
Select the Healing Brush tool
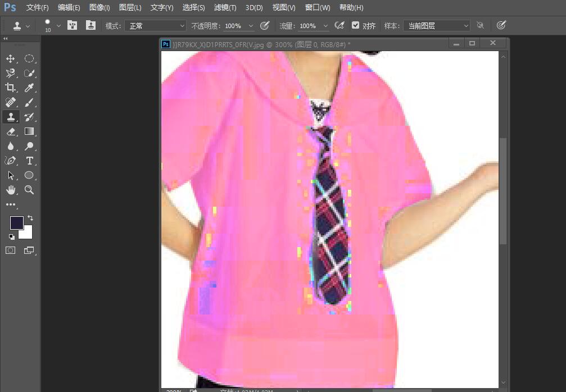pyautogui.click(x=11, y=102)
